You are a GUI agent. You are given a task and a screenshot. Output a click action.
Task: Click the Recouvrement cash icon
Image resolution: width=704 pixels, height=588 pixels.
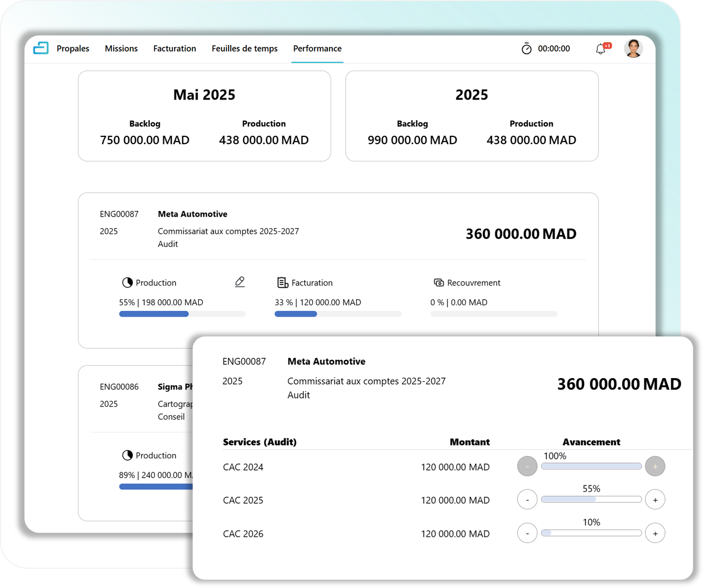pyautogui.click(x=438, y=283)
